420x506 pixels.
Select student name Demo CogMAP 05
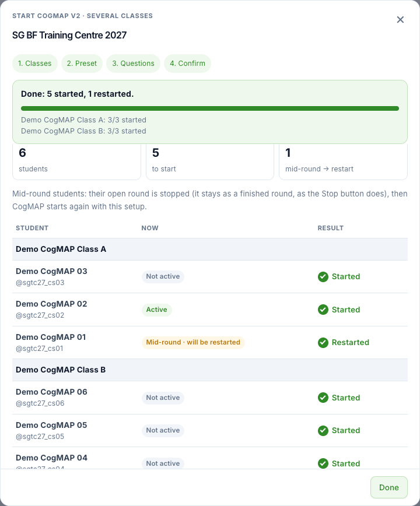(51, 425)
